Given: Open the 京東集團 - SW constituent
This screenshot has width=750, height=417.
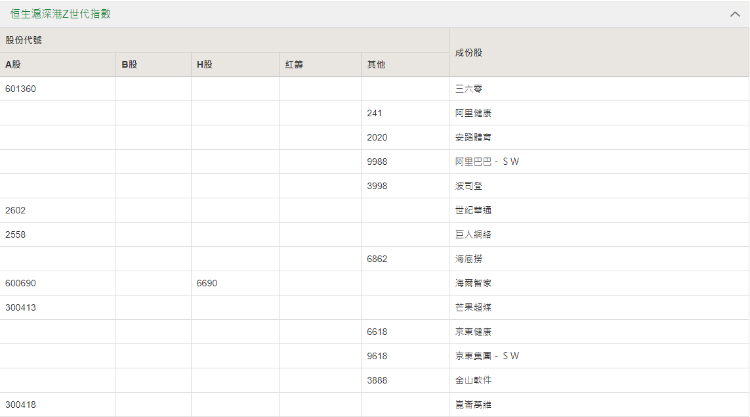Looking at the screenshot, I should coord(487,356).
